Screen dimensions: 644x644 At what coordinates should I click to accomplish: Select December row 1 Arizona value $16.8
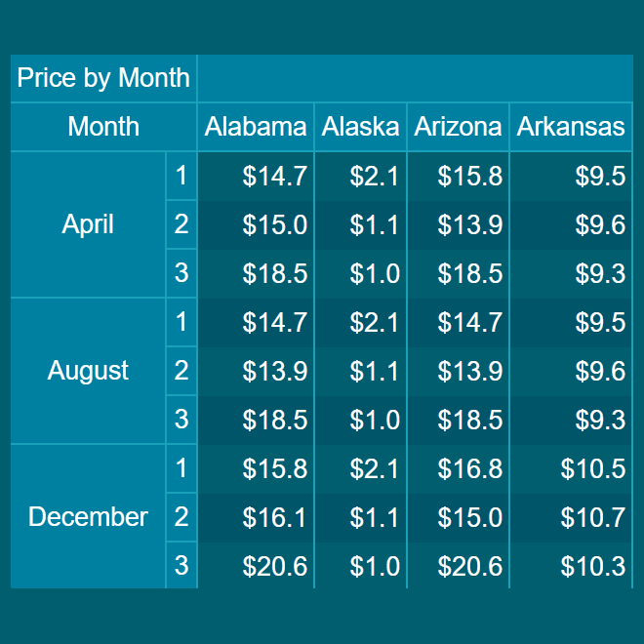click(458, 468)
